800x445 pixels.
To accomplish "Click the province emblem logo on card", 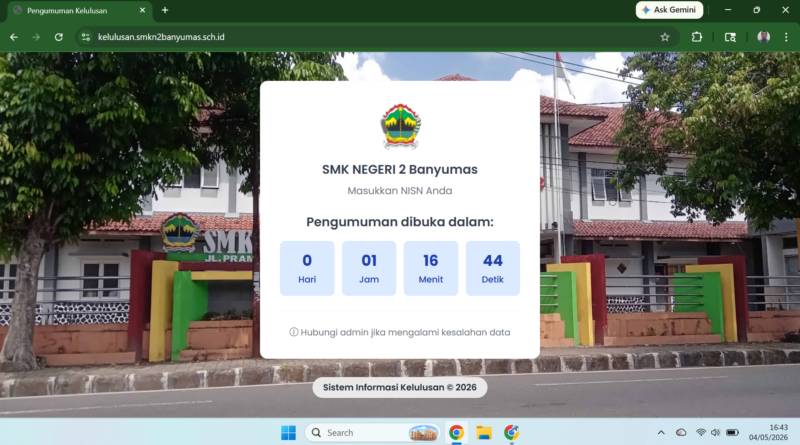I will [x=401, y=127].
